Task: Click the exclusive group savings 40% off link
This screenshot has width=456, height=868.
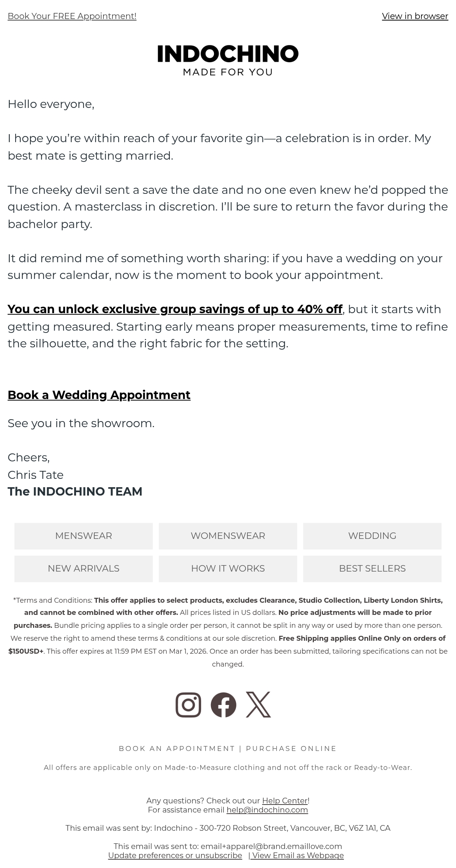Action: pyautogui.click(x=175, y=309)
